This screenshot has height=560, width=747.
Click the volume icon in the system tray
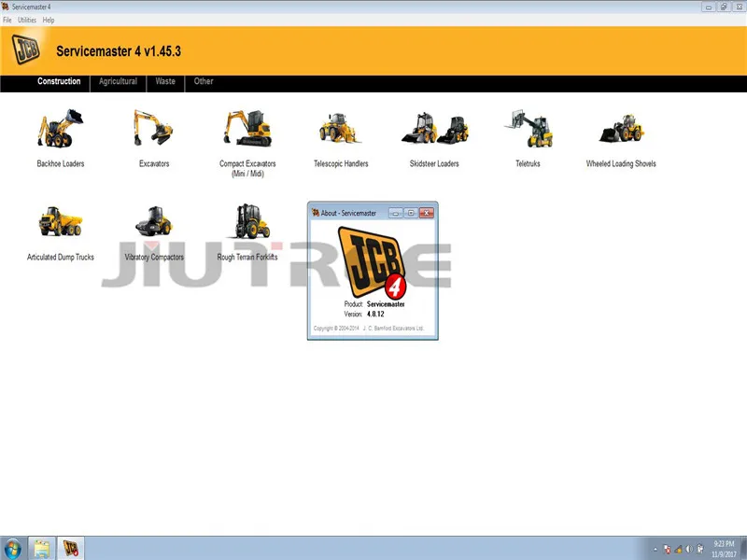click(689, 549)
